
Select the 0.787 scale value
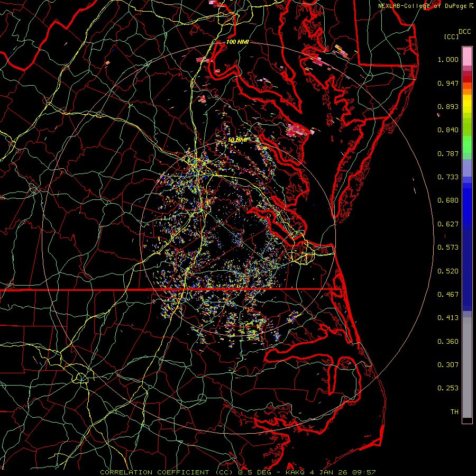pyautogui.click(x=448, y=153)
